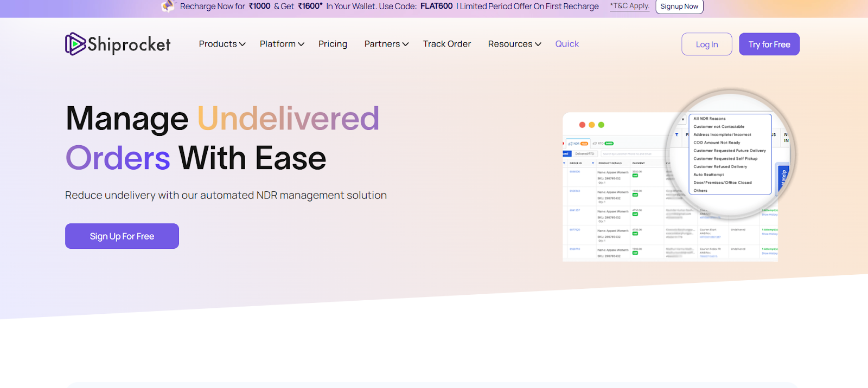Click the Log In button

pyautogui.click(x=707, y=44)
